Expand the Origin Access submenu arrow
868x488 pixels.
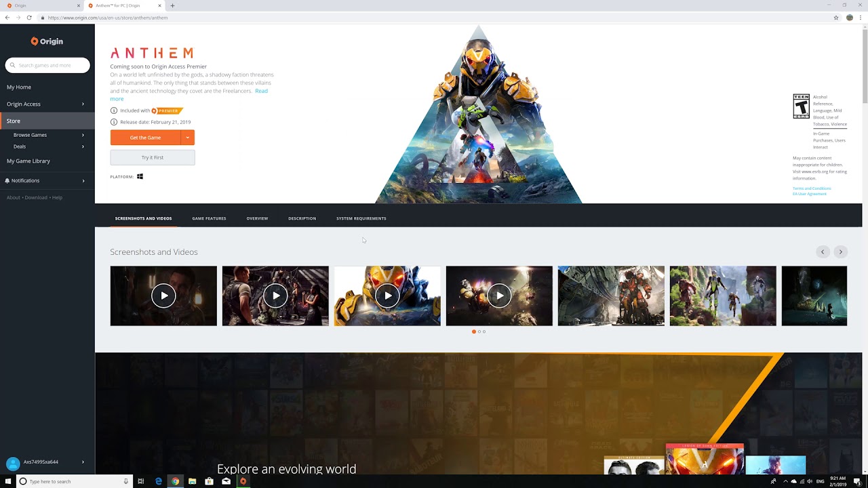click(x=83, y=104)
